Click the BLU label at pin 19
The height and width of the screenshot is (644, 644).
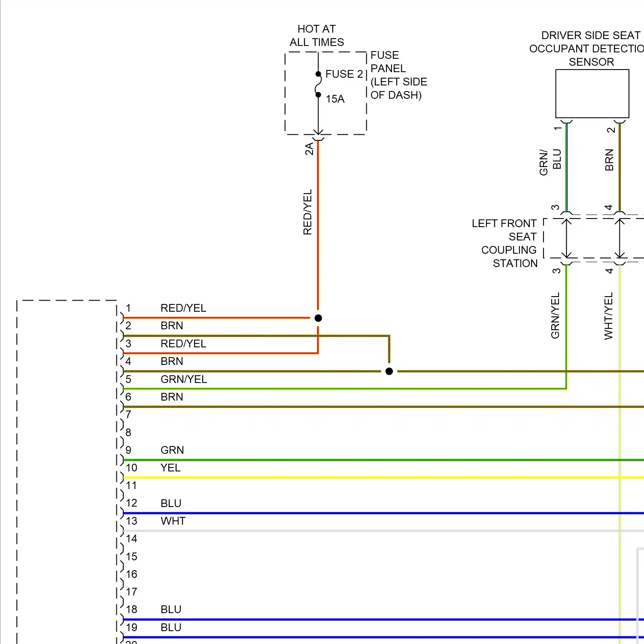tap(171, 628)
